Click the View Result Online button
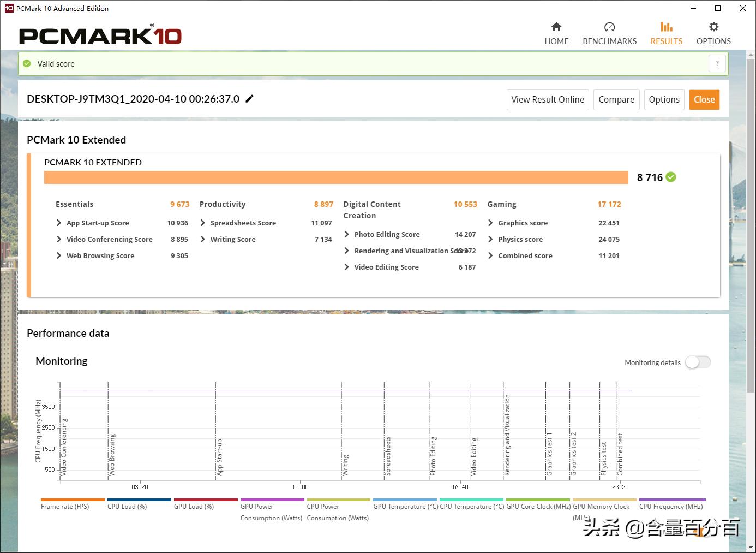This screenshot has height=553, width=756. tap(548, 99)
